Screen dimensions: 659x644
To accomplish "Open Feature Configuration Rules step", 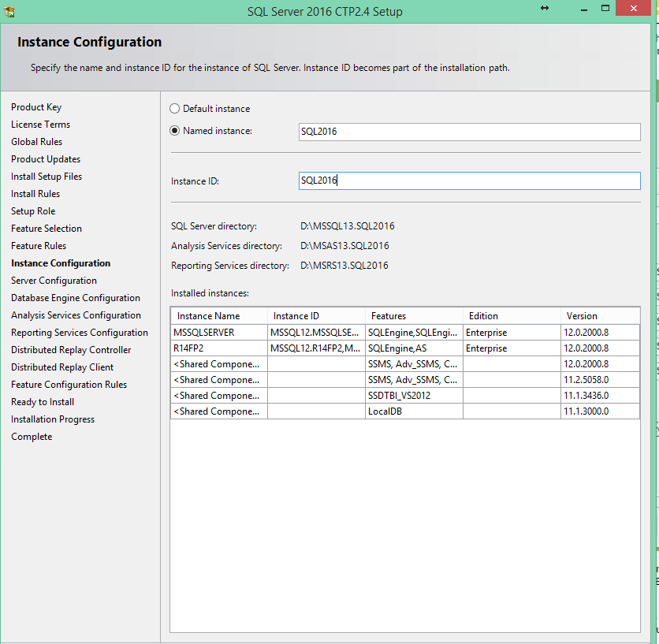I will point(69,385).
